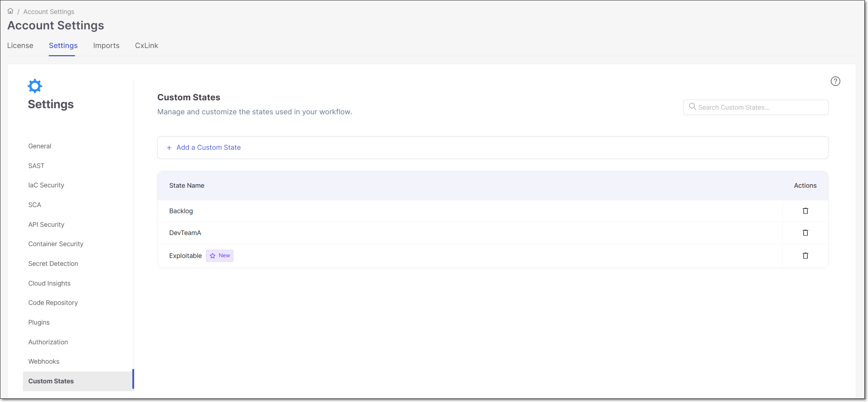Screen dimensions: 868x402
Task: Remove the Exploitable state with the trash icon
Action: pyautogui.click(x=806, y=255)
